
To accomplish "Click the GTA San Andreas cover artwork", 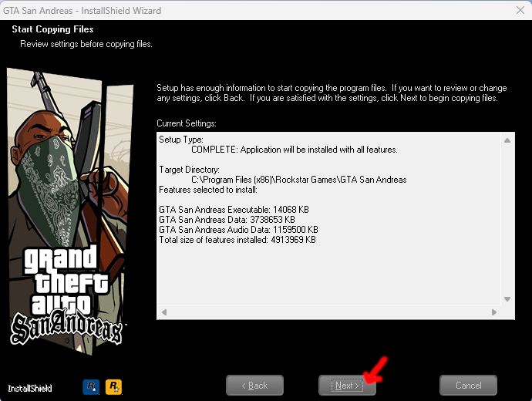I will pyautogui.click(x=69, y=212).
